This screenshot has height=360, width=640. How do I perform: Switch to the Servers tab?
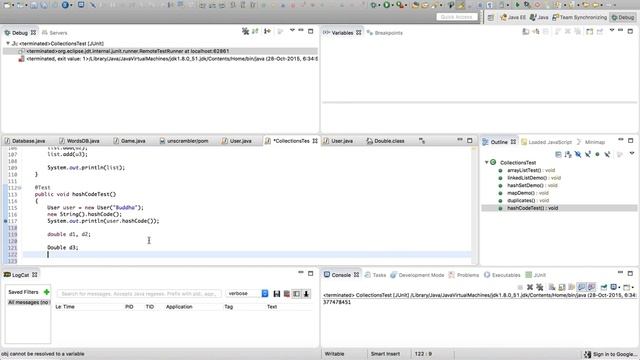click(54, 33)
